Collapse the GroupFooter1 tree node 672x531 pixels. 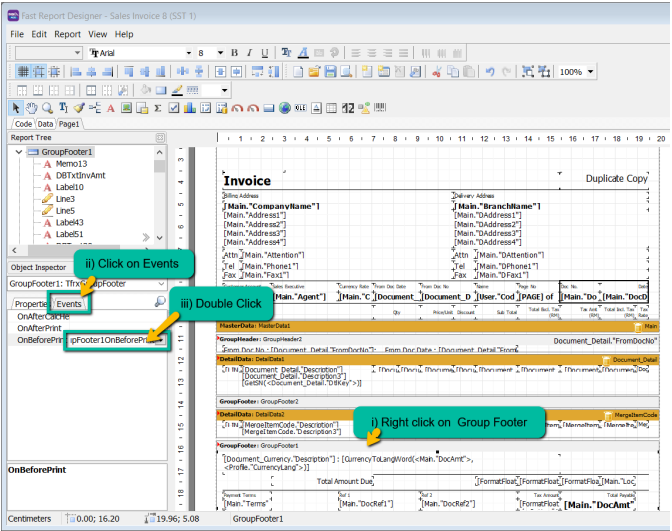click(x=19, y=151)
